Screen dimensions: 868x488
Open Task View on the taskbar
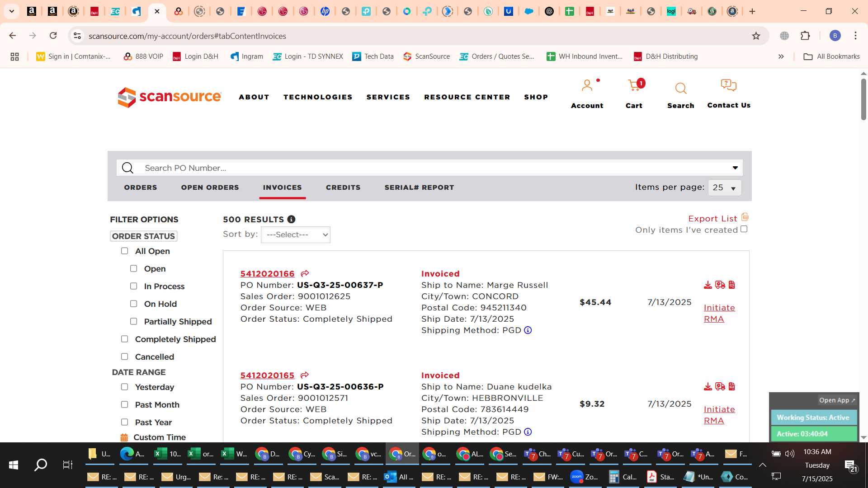click(67, 465)
